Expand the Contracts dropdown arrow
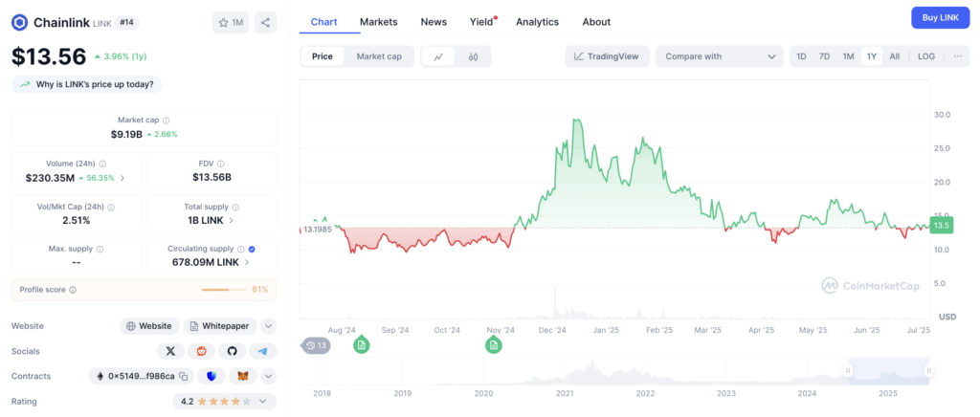 pyautogui.click(x=268, y=377)
